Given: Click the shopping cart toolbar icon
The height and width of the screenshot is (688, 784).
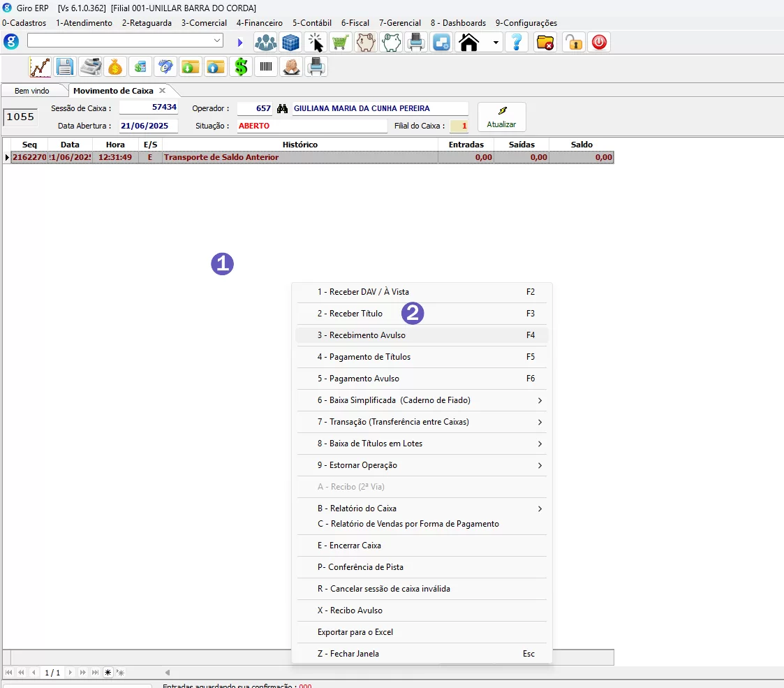Looking at the screenshot, I should click(341, 43).
